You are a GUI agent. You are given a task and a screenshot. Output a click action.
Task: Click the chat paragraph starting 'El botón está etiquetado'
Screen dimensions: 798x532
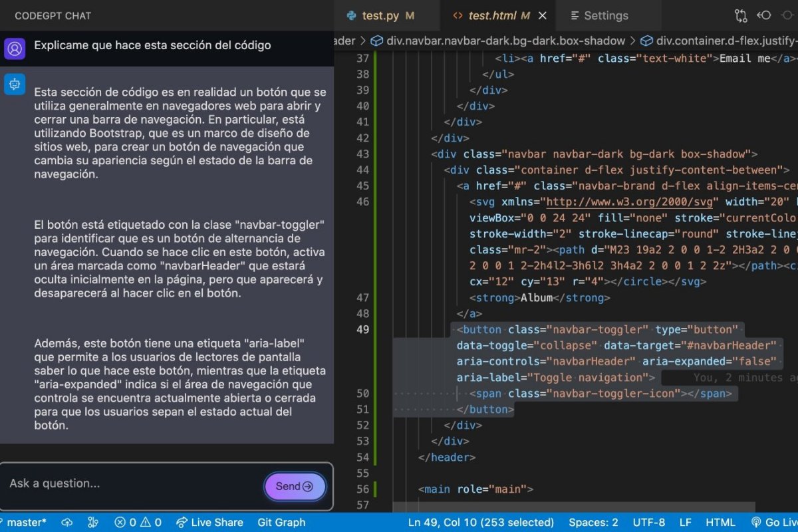coord(179,259)
